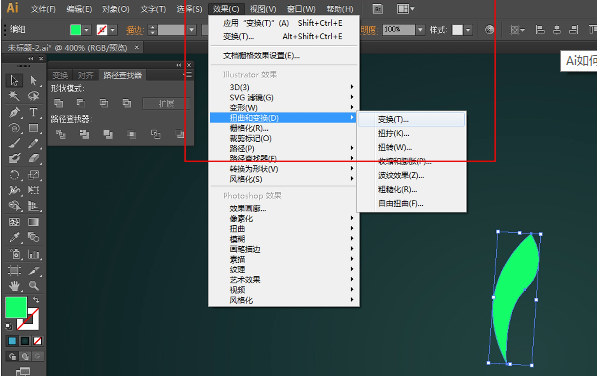This screenshot has width=597, height=376.
Task: Open the 视图(V) menu
Action: click(x=263, y=9)
